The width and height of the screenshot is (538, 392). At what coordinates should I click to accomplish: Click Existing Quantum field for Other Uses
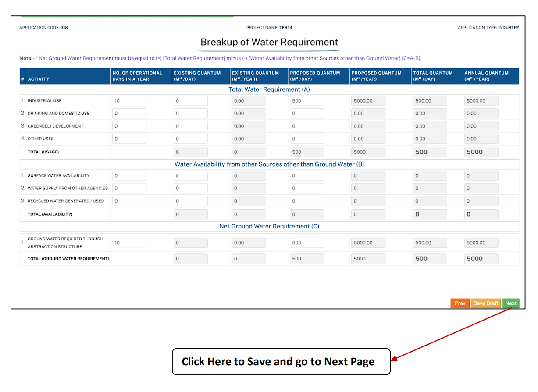tap(190, 139)
